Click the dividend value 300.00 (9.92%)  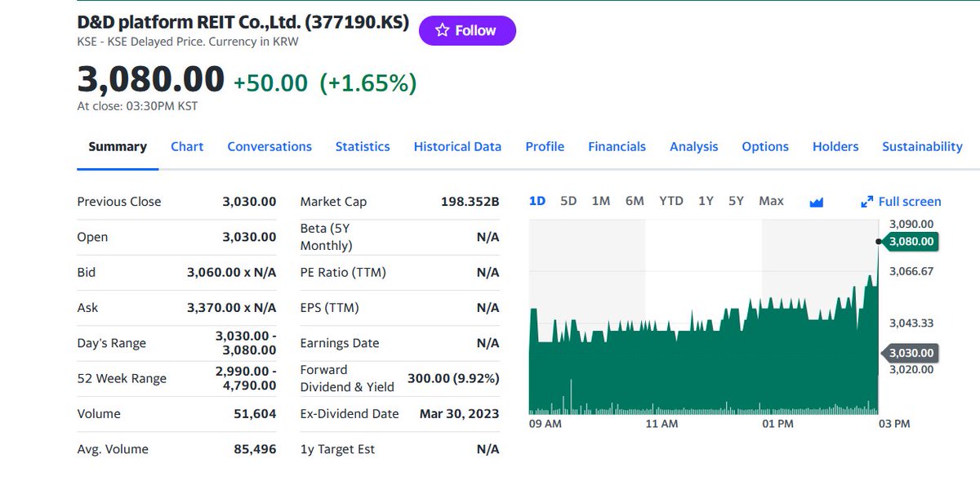point(453,378)
